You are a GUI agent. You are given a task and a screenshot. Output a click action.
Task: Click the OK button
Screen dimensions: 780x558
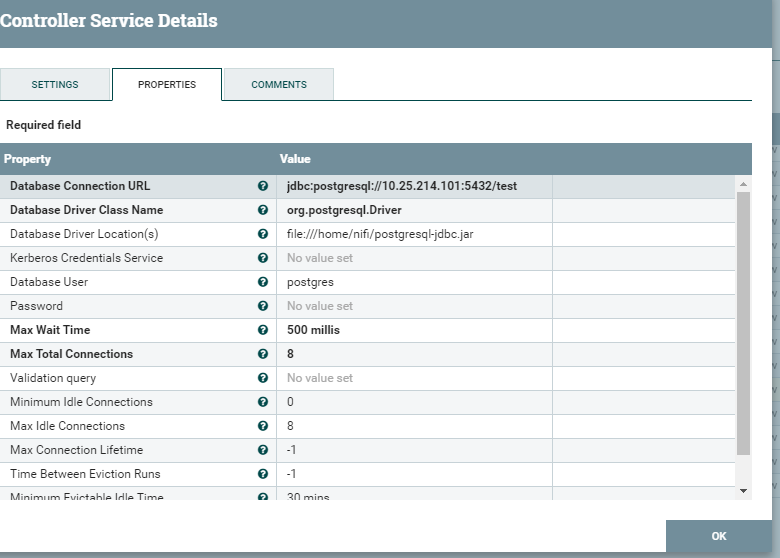pos(719,536)
